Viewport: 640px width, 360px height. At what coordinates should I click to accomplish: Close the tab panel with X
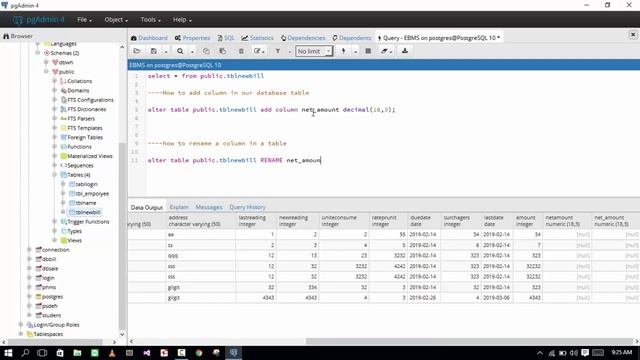coord(633,35)
